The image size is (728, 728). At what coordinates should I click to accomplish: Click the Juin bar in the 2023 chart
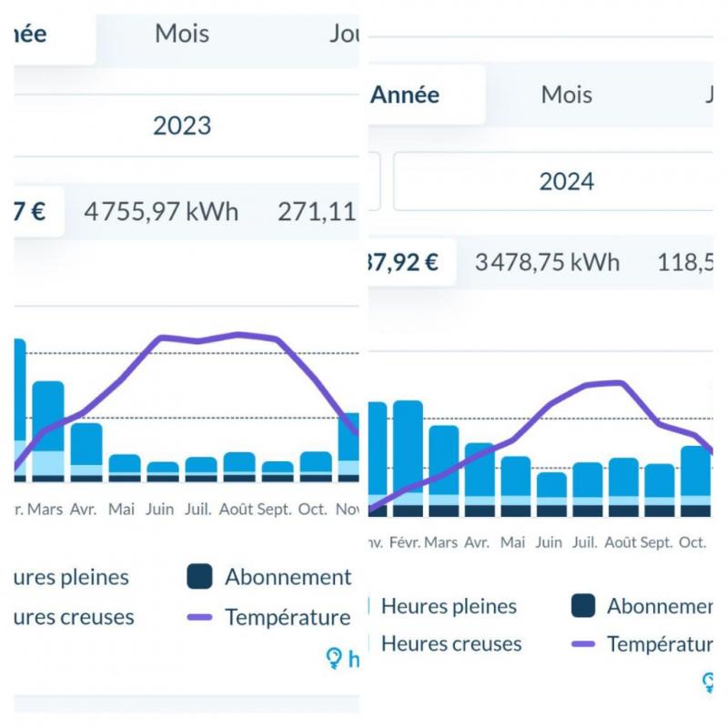point(163,470)
